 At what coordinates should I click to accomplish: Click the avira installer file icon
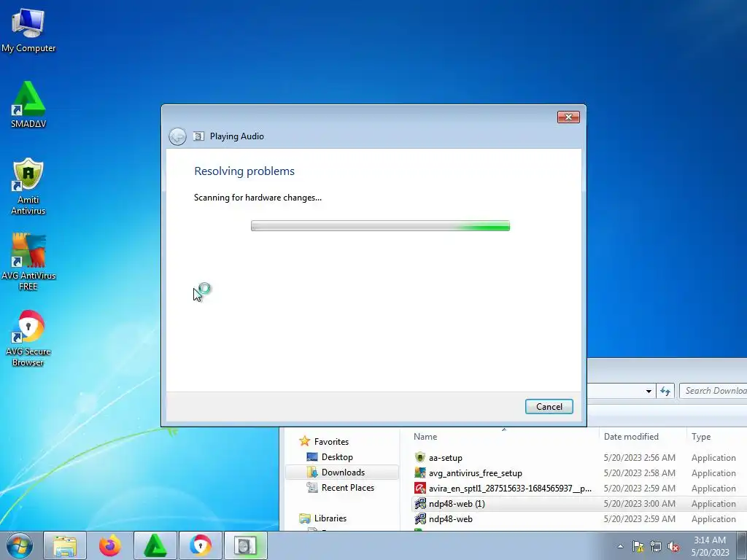click(x=419, y=488)
